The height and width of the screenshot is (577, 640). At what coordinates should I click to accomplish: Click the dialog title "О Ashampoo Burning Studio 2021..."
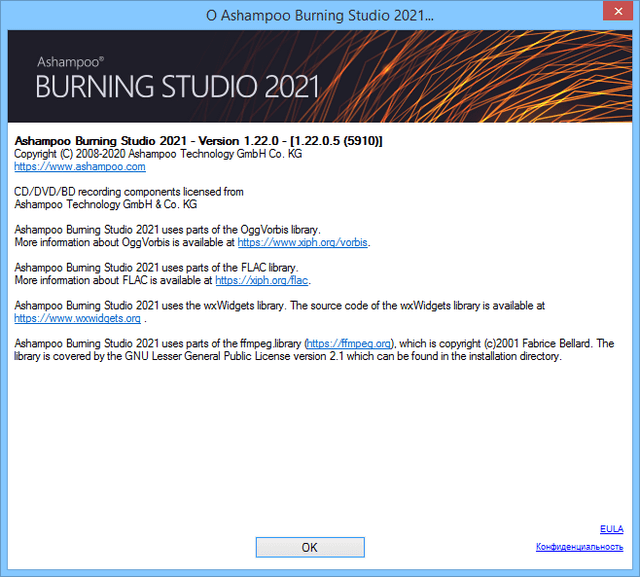pos(320,16)
